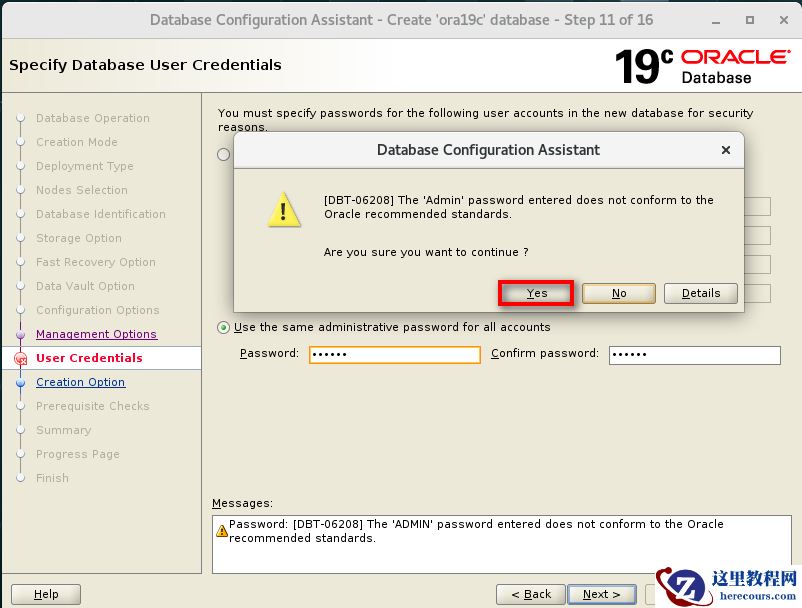
Task: Maximize the main DBCA window
Action: point(750,20)
